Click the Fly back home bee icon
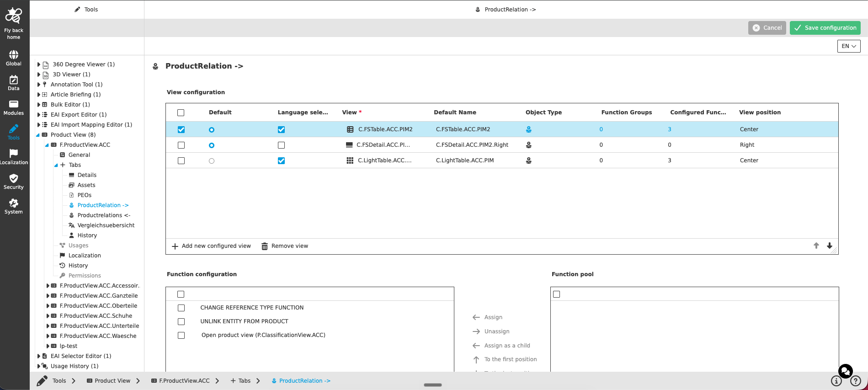Image resolution: width=868 pixels, height=390 pixels. coord(14,16)
